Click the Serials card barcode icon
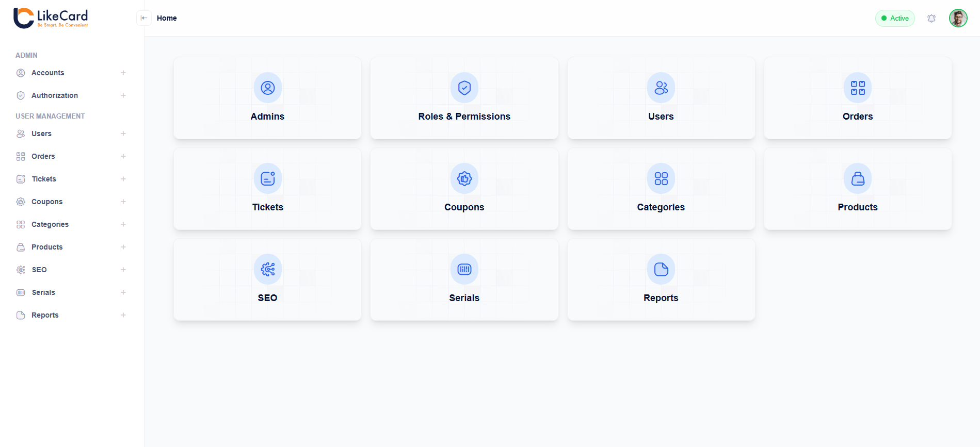 464,269
